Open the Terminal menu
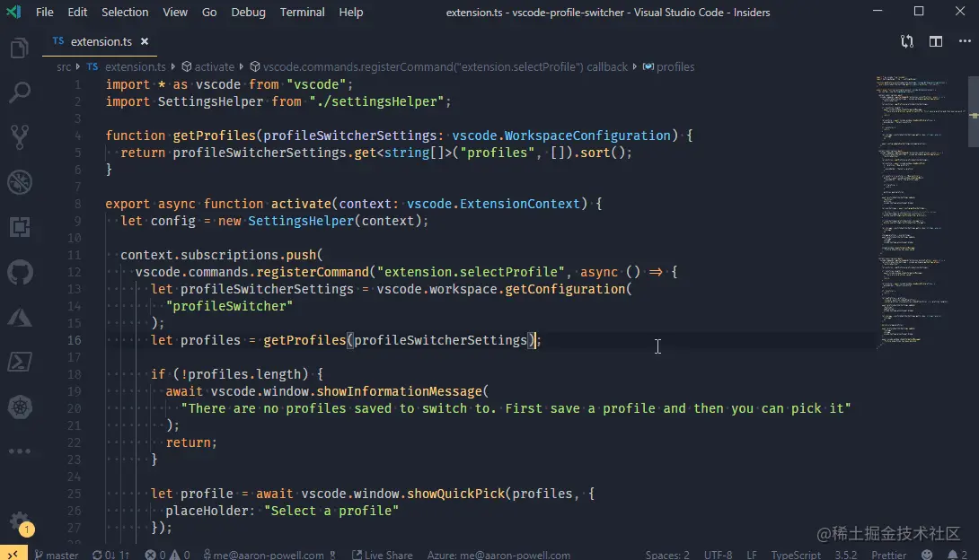The height and width of the screenshot is (560, 979). 302,12
